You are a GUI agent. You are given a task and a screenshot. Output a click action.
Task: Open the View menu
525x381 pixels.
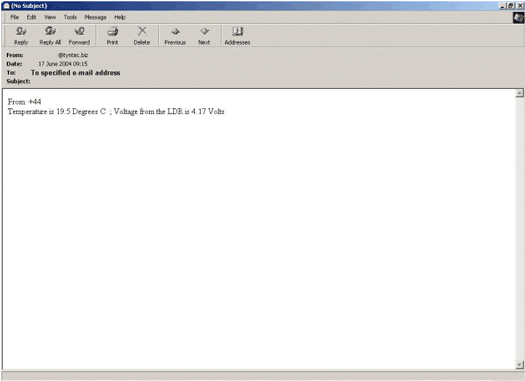pyautogui.click(x=50, y=17)
